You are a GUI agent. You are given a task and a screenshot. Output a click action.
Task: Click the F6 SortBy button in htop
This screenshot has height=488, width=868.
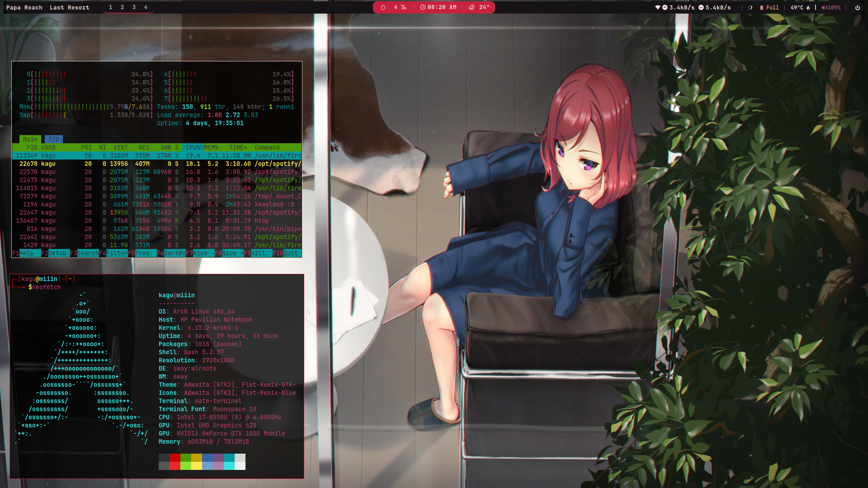coord(171,253)
